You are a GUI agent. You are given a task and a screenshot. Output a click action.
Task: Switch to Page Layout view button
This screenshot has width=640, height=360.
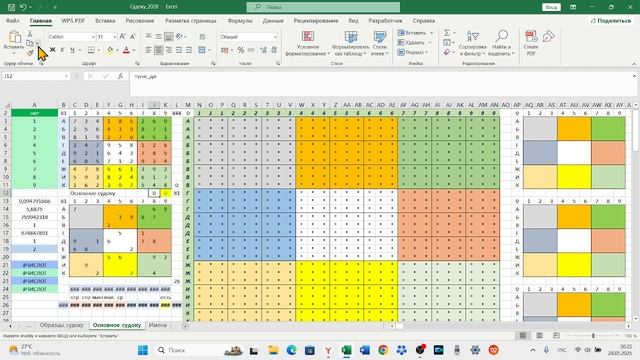[540, 336]
